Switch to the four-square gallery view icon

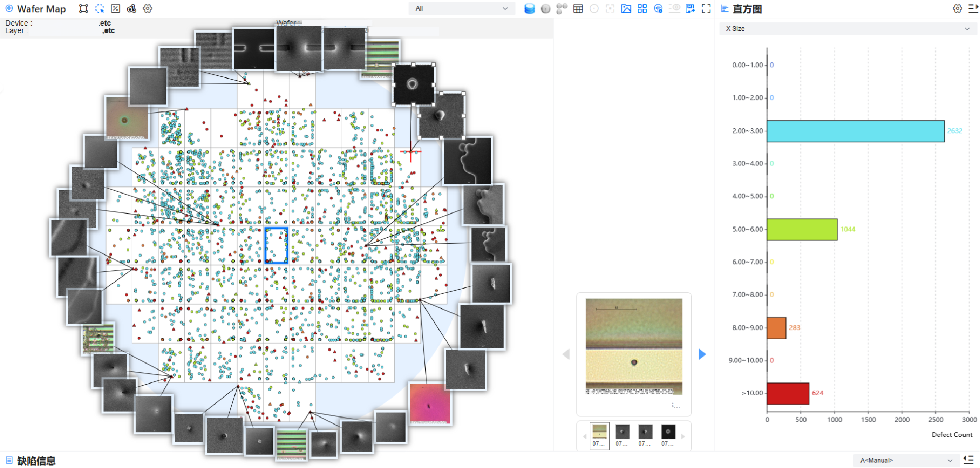(x=642, y=9)
